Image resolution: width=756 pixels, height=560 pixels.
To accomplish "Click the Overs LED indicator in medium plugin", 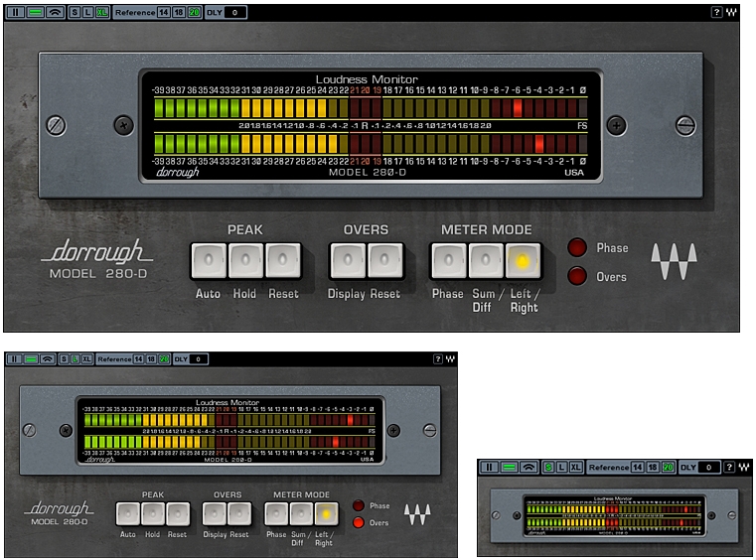I will 359,522.
